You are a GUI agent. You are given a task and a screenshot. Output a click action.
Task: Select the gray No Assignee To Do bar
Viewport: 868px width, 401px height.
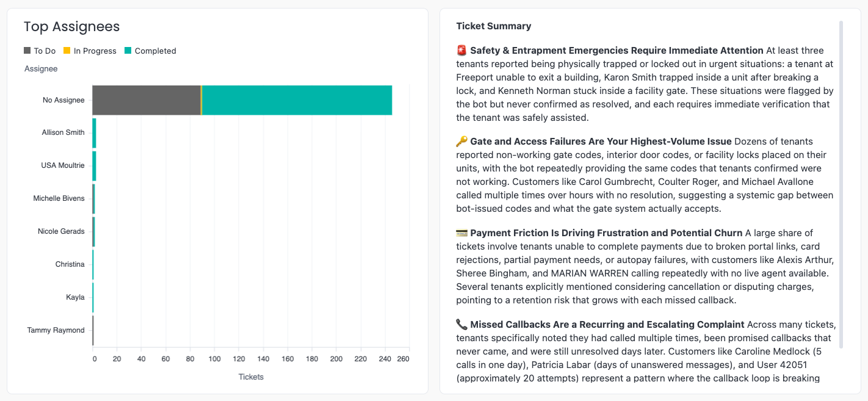click(x=146, y=100)
